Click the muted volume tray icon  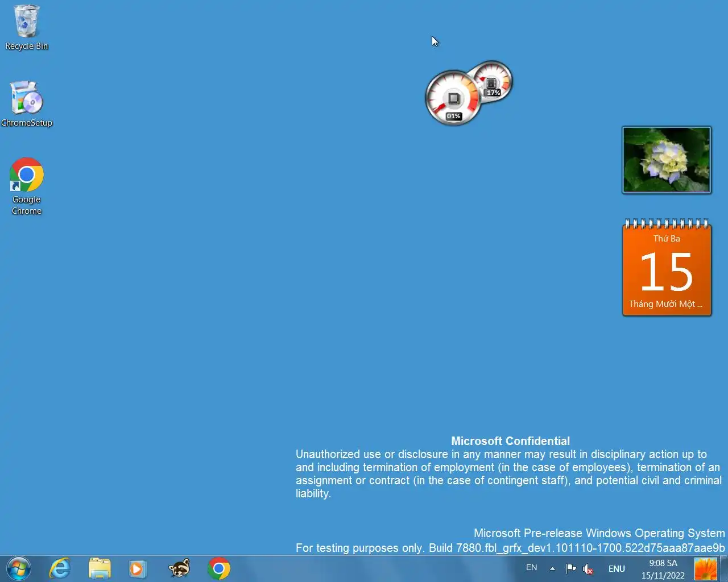[x=588, y=569]
